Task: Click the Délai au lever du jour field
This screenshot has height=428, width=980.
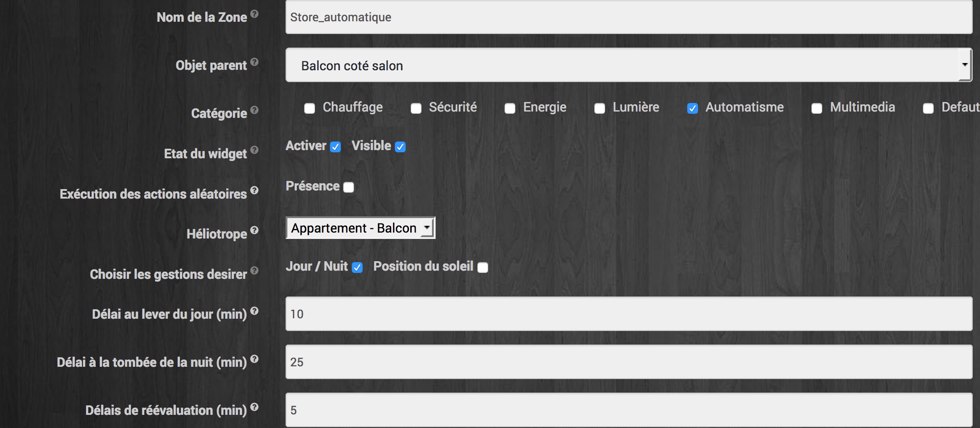Action: click(629, 314)
